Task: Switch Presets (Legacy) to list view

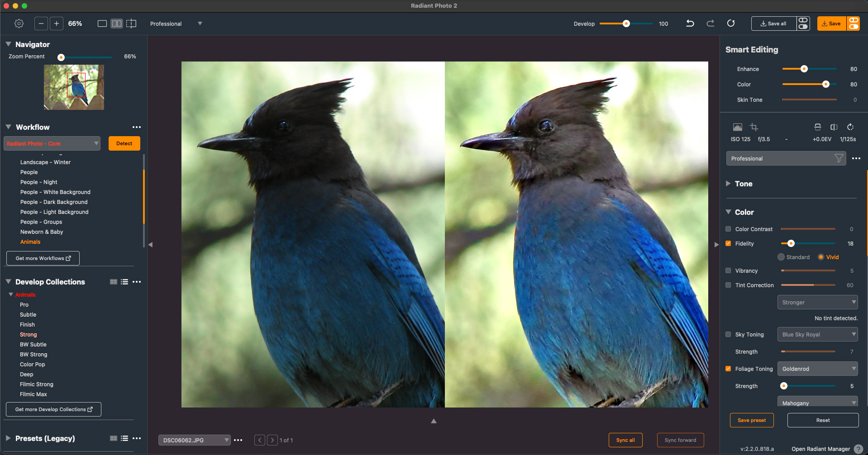Action: (124, 438)
